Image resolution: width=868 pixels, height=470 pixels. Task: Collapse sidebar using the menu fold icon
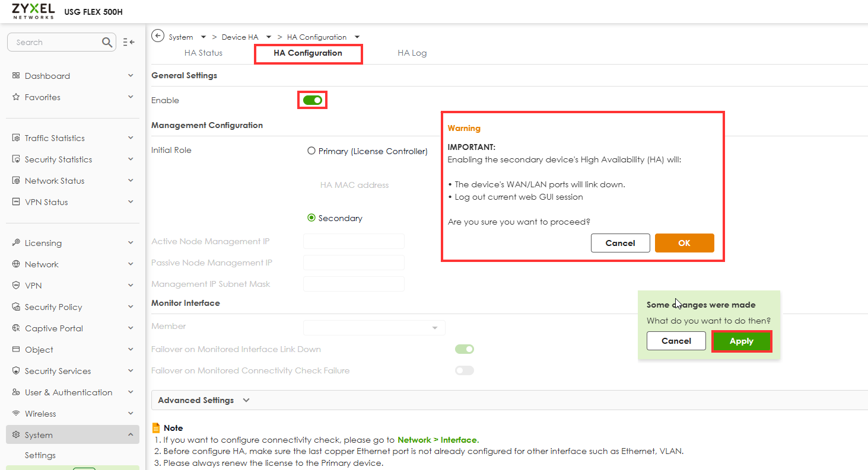pyautogui.click(x=129, y=42)
